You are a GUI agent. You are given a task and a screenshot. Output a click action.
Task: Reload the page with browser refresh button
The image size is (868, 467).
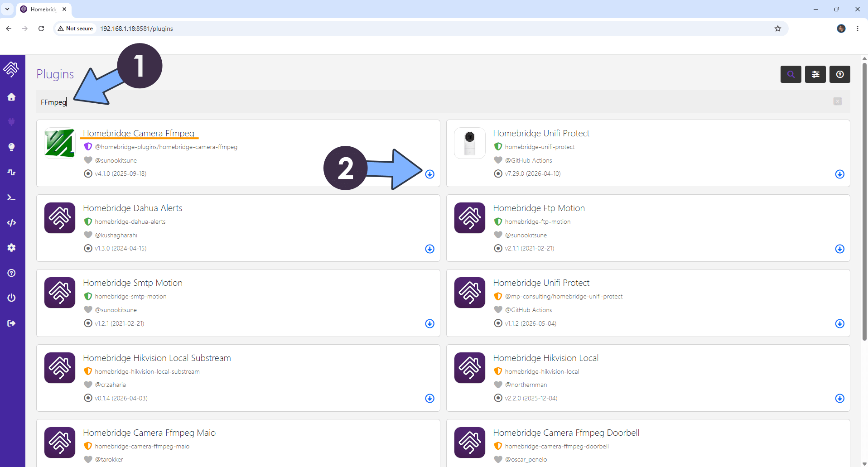[41, 29]
